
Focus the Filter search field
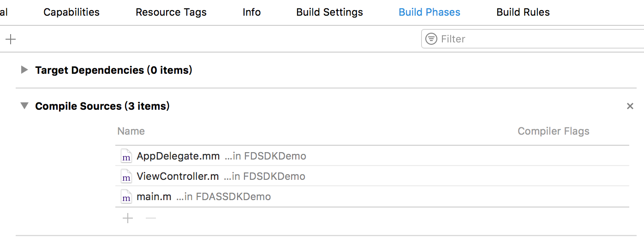coord(533,39)
